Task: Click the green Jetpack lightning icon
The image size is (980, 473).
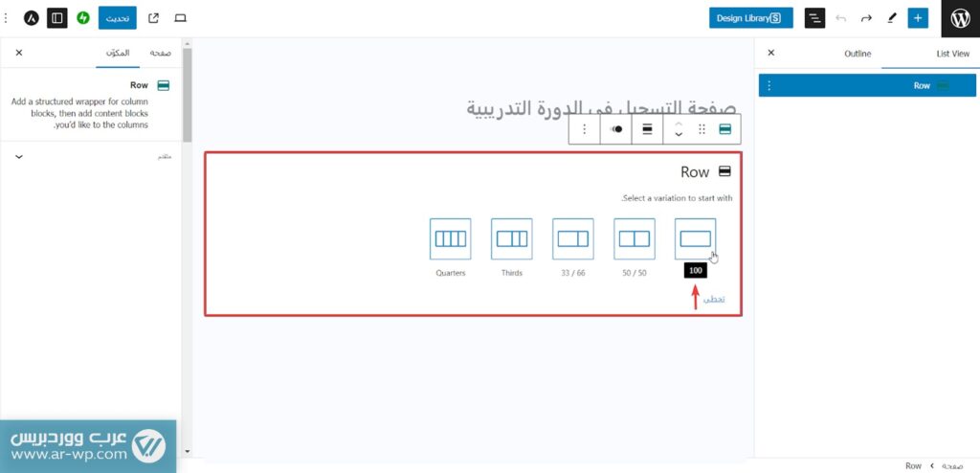Action: [x=83, y=18]
